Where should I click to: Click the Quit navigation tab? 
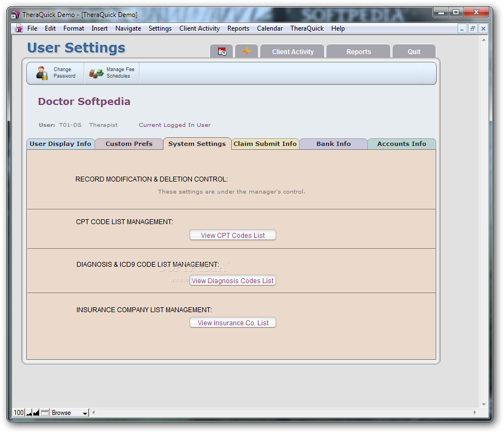(414, 51)
